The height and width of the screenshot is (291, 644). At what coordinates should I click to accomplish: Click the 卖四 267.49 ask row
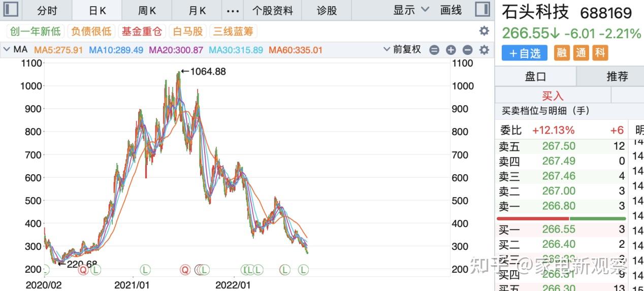point(562,161)
